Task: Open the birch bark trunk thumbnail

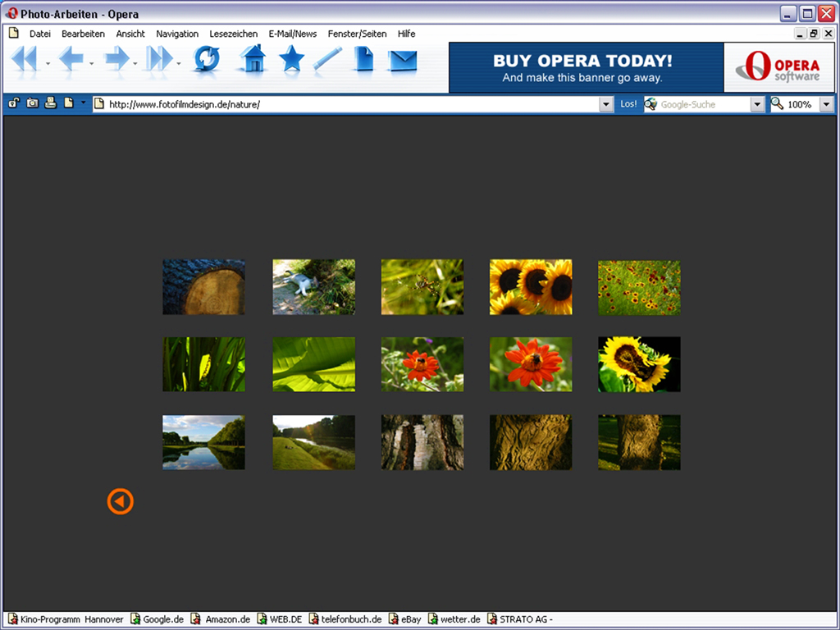Action: click(x=422, y=442)
